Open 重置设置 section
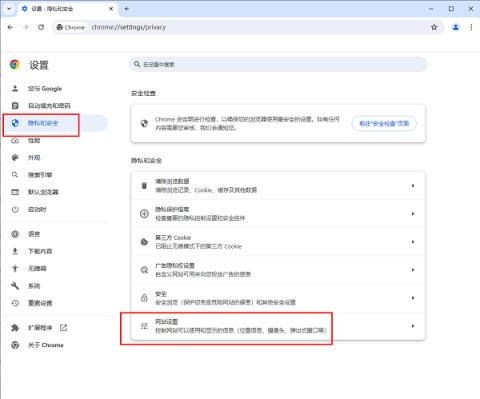This screenshot has height=399, width=480. click(55, 303)
